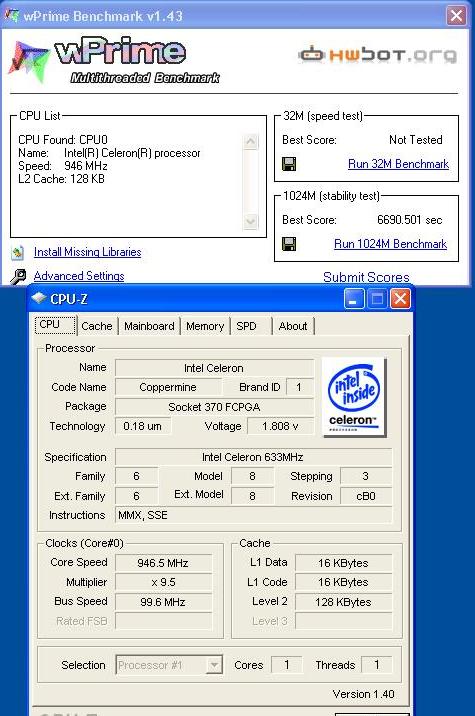Screen dimensions: 475x716
Task: Click the Speed: 946 MHz line
Action: (63, 166)
